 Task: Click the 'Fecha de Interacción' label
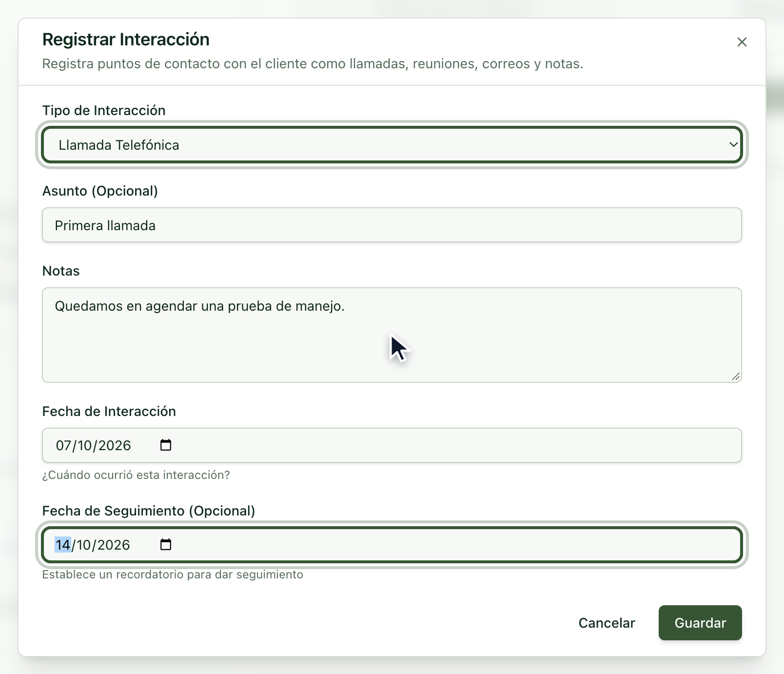click(x=109, y=411)
